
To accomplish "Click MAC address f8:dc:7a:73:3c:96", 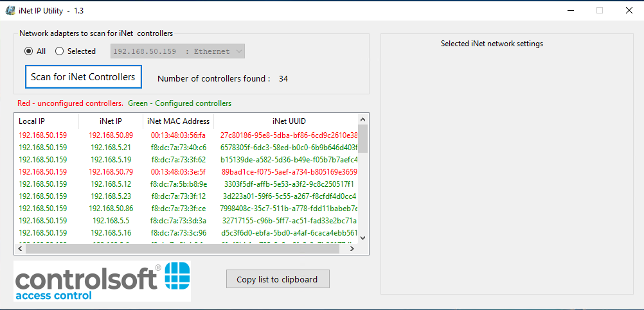I will pos(179,233).
